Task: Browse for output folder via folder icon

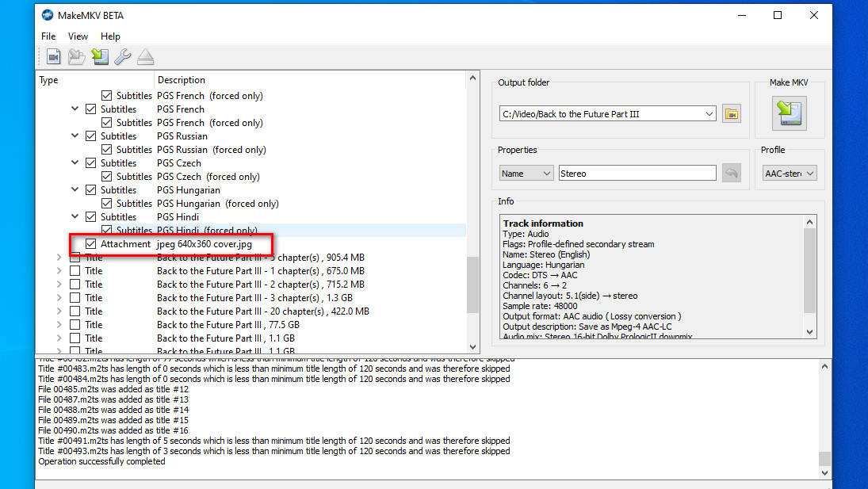Action: [x=732, y=114]
